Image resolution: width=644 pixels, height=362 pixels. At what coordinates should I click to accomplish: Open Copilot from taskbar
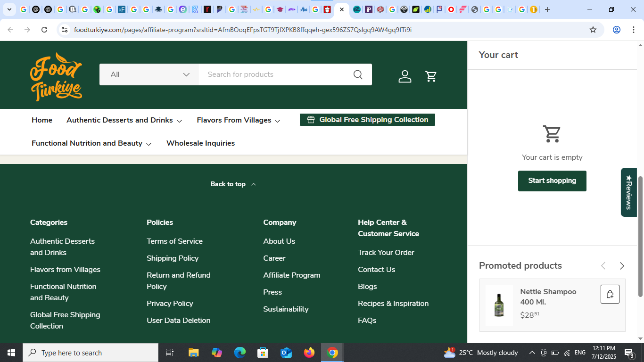(217, 353)
